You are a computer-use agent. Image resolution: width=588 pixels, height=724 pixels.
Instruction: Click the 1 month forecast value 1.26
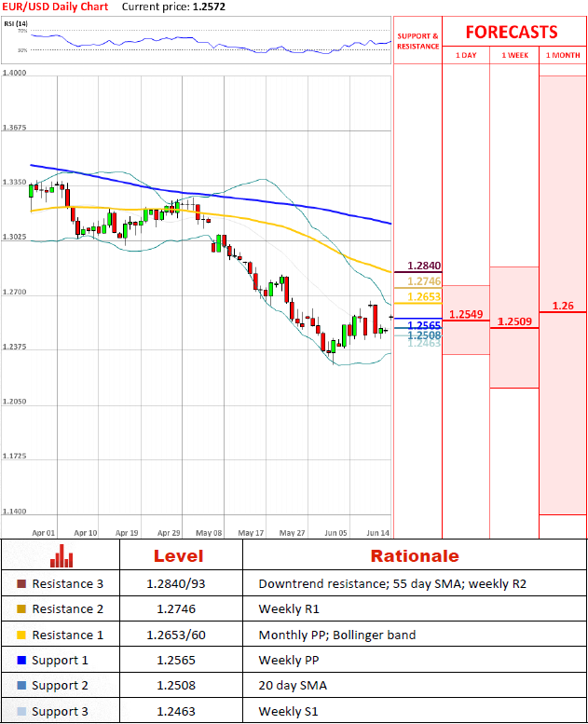(563, 306)
